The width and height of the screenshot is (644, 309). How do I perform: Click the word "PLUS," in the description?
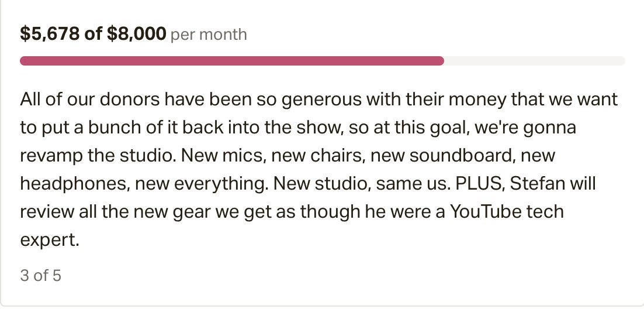click(479, 184)
